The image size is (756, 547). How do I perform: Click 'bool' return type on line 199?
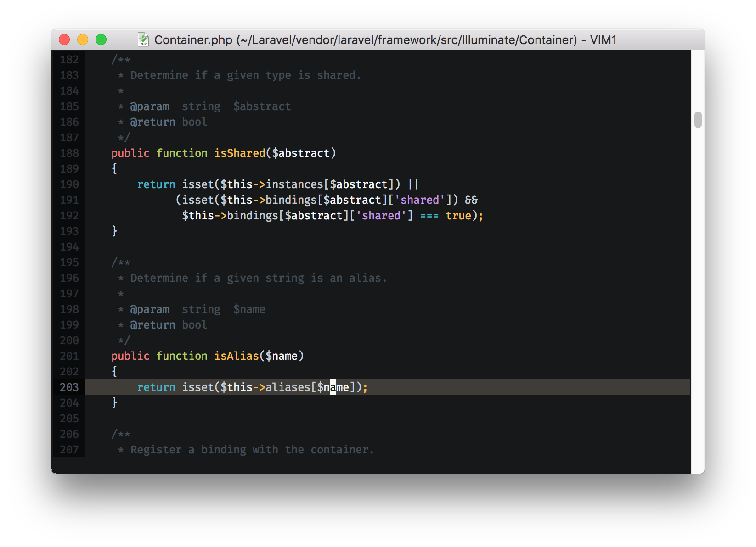(x=195, y=325)
